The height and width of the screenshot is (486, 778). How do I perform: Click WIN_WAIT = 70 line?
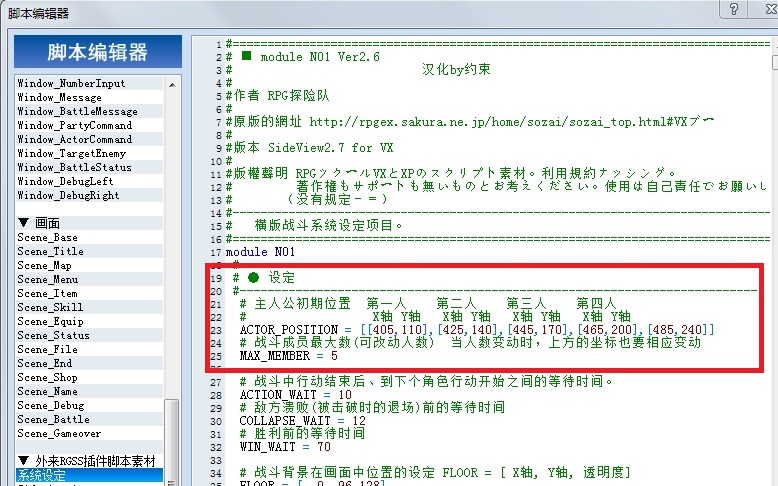[285, 446]
